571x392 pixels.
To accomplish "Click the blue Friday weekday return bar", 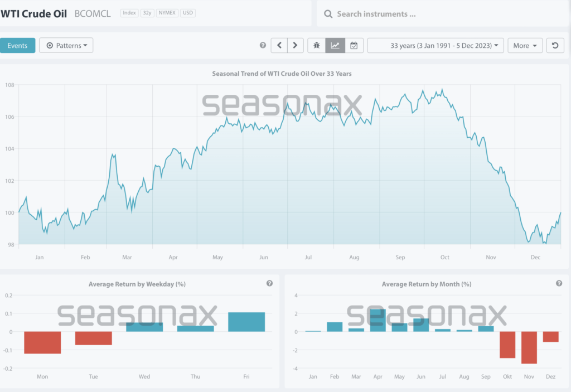I will [x=246, y=322].
